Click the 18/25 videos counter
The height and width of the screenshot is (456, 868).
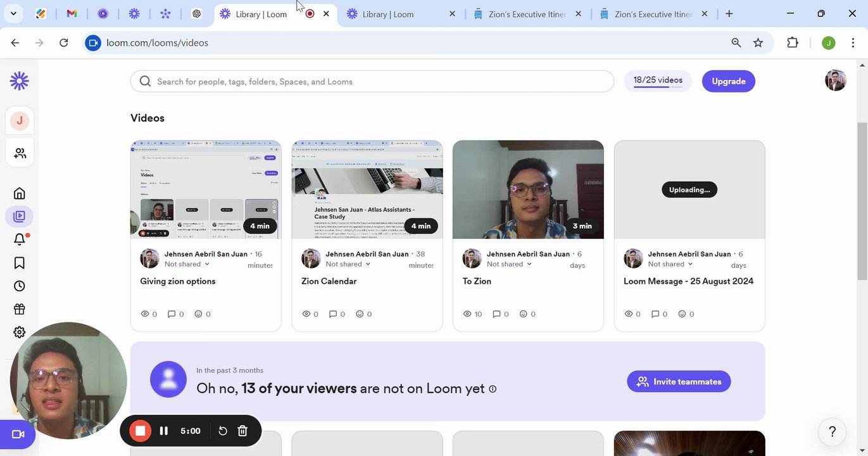658,81
